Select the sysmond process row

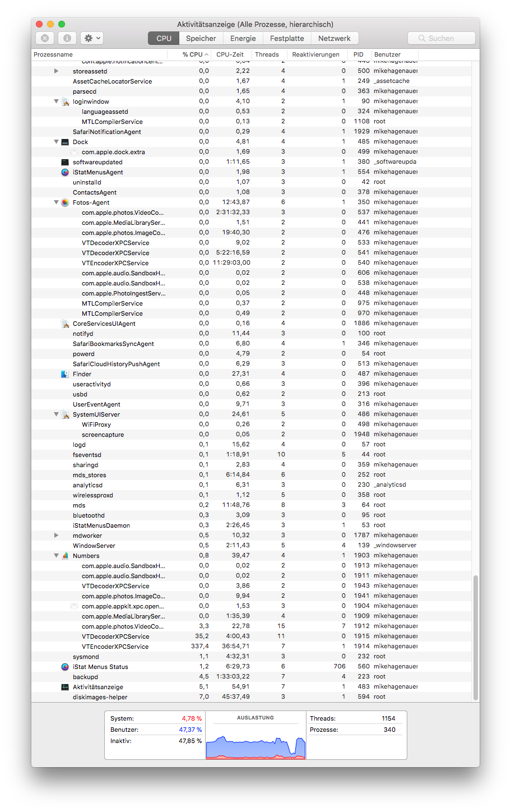pos(252,657)
